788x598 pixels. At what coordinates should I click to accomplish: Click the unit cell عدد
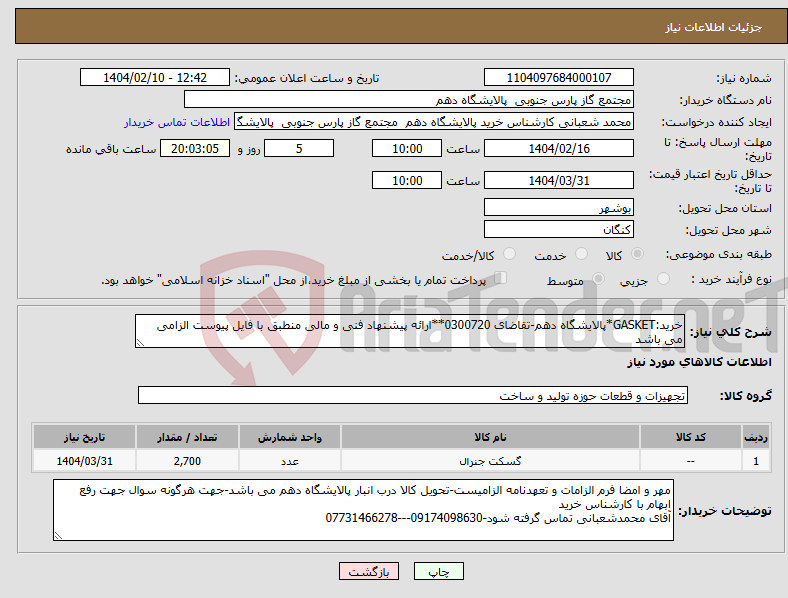point(290,461)
